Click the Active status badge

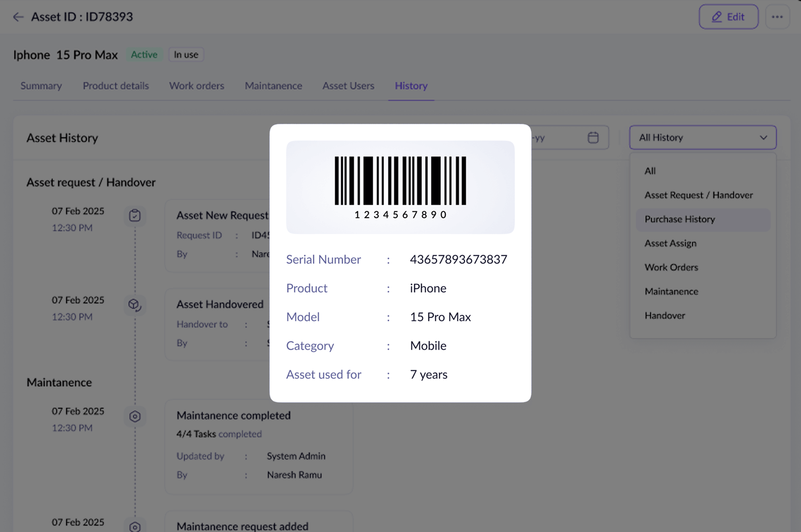coord(144,55)
